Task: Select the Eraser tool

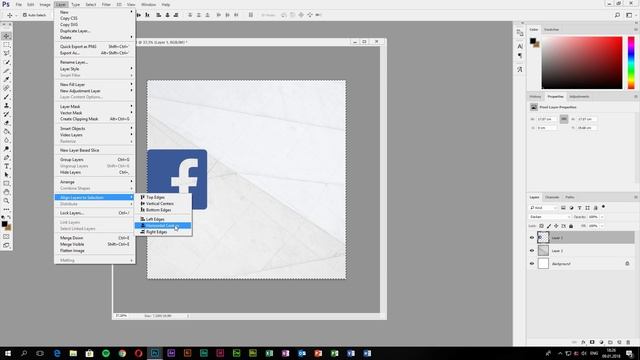Action: tap(7, 123)
